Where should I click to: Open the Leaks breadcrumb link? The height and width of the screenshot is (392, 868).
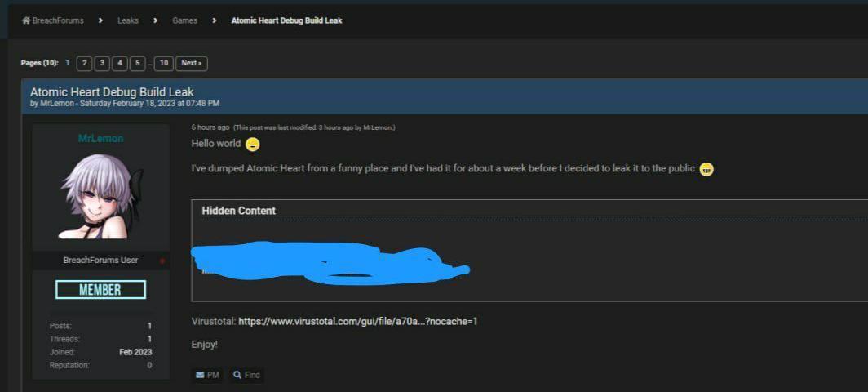[x=128, y=20]
